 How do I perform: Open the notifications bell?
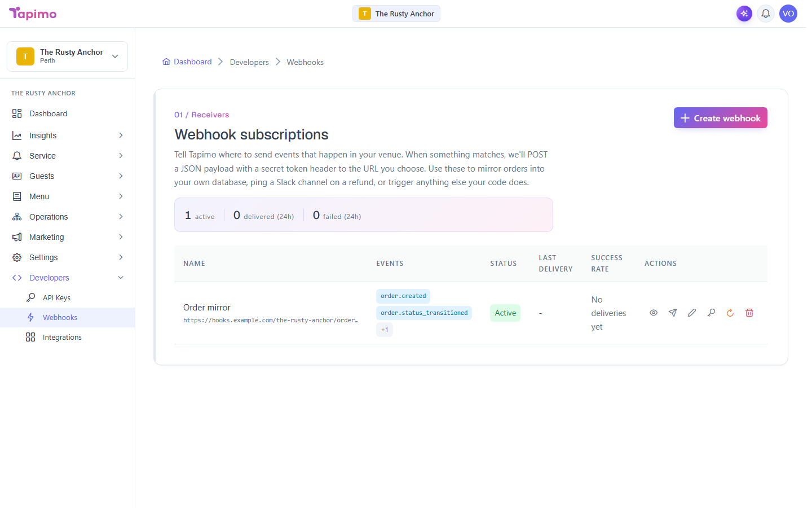(x=766, y=14)
